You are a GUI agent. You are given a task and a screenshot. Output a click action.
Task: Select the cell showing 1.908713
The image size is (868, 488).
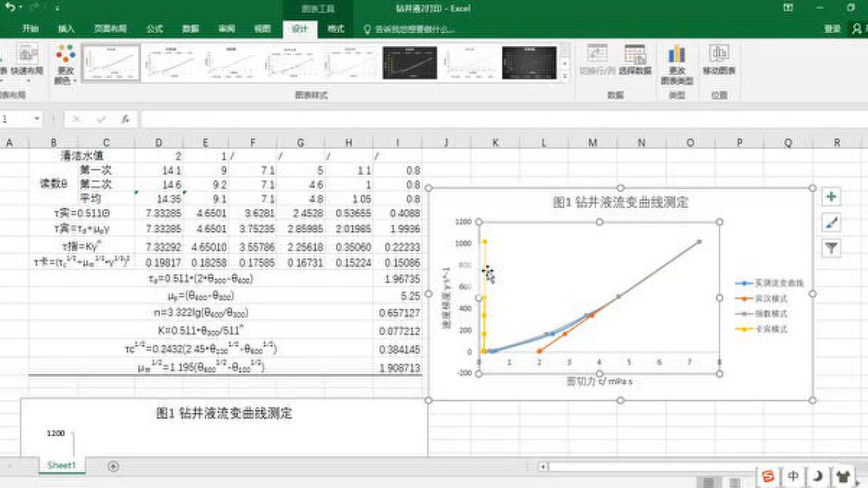397,367
